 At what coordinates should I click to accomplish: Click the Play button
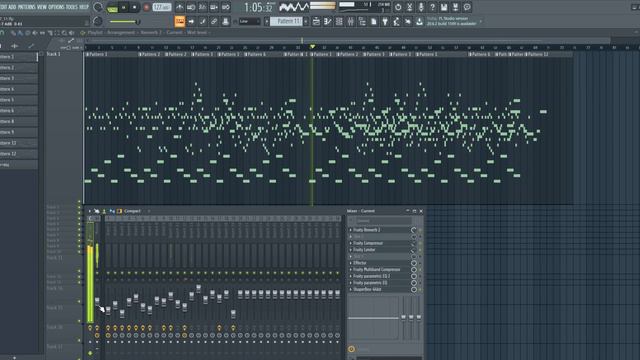(124, 7)
